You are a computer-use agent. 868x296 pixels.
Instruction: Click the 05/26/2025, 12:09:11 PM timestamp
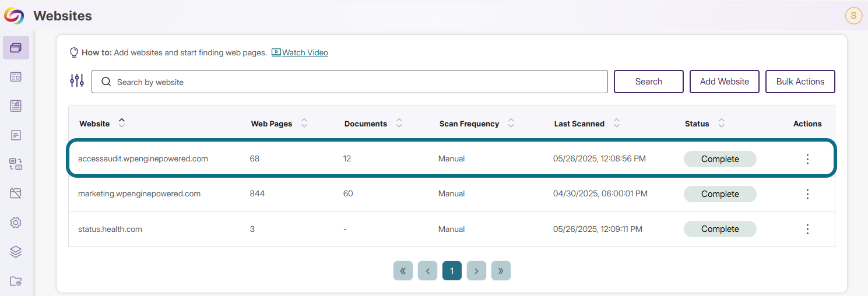point(598,229)
